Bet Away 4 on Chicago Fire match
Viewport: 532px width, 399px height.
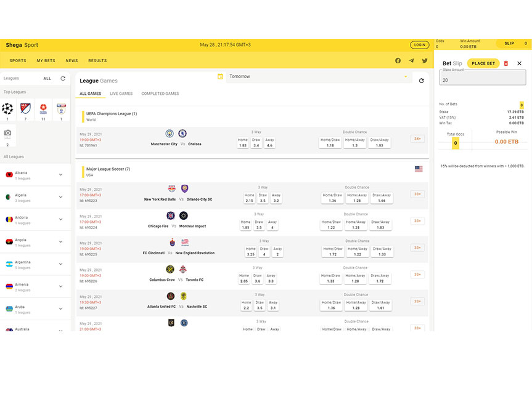pos(272,225)
